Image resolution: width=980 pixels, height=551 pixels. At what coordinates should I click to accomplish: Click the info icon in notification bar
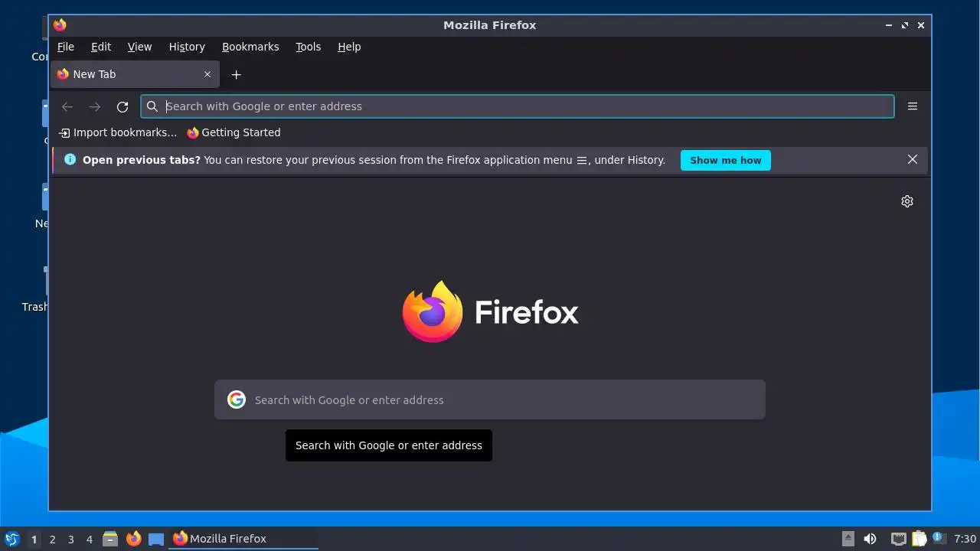pos(70,159)
